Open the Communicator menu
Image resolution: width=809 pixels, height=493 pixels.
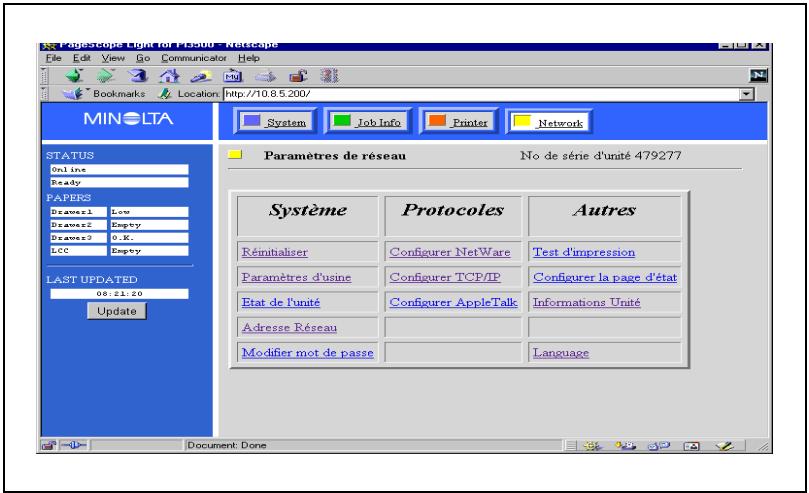point(193,58)
